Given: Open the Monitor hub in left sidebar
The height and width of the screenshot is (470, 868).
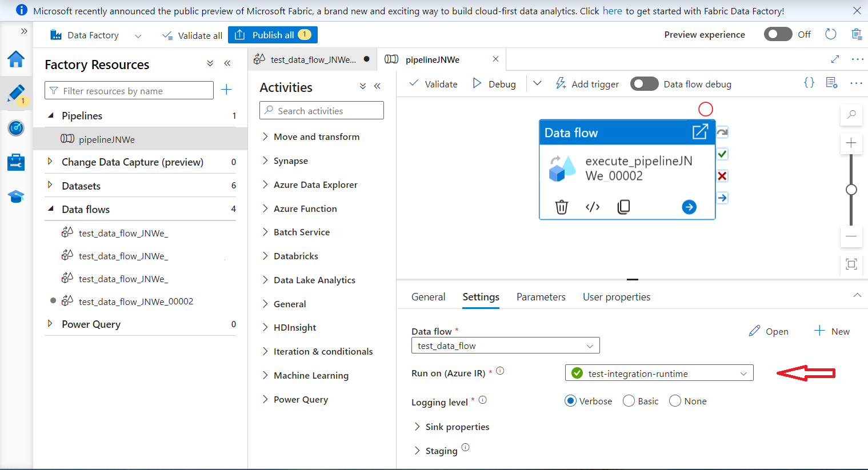Looking at the screenshot, I should pos(16,128).
